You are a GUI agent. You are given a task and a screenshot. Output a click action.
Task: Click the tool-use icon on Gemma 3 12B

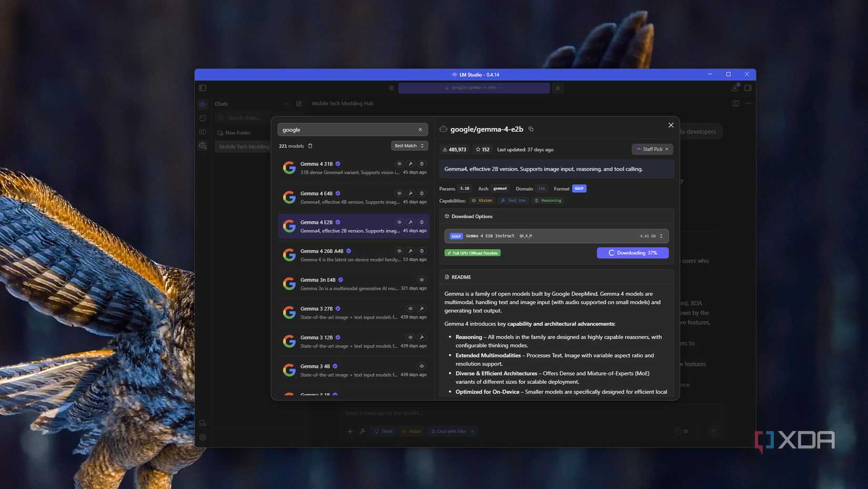[x=421, y=337]
